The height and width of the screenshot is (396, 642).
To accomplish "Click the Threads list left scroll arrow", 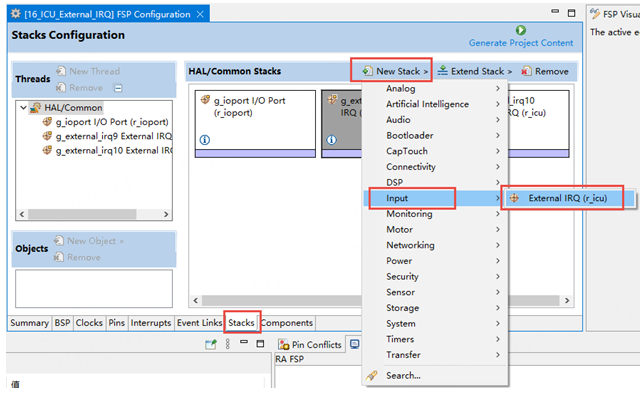I will click(22, 214).
